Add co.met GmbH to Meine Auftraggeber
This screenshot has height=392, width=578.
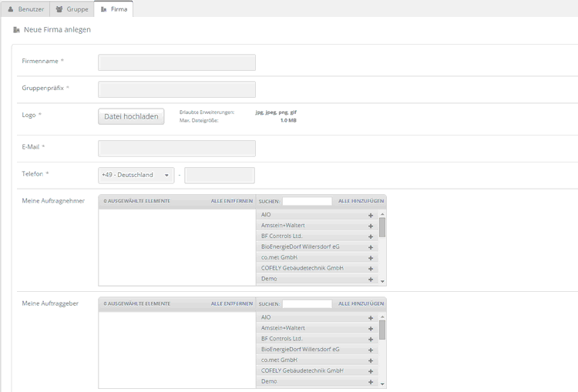[371, 360]
